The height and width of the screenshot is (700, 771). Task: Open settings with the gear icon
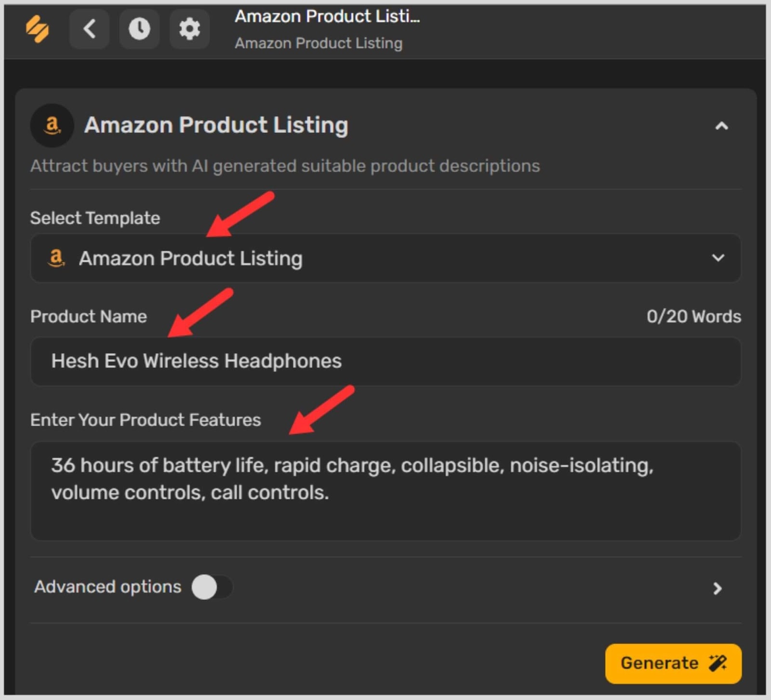pos(189,29)
